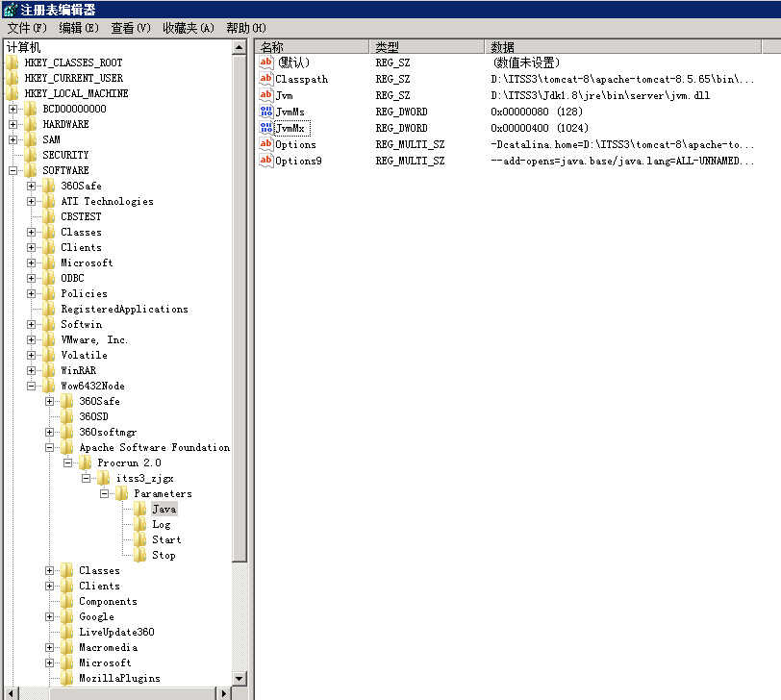Screen dimensions: 781x700
Task: Click the LiveUpdate360 key folder icon
Action: [66, 632]
